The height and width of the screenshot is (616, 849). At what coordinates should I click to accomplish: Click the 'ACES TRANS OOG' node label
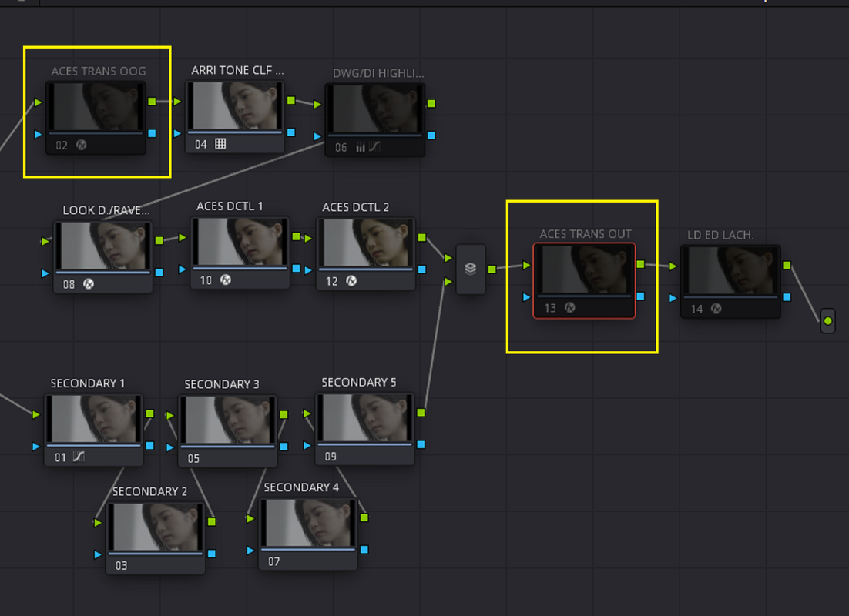(x=99, y=71)
